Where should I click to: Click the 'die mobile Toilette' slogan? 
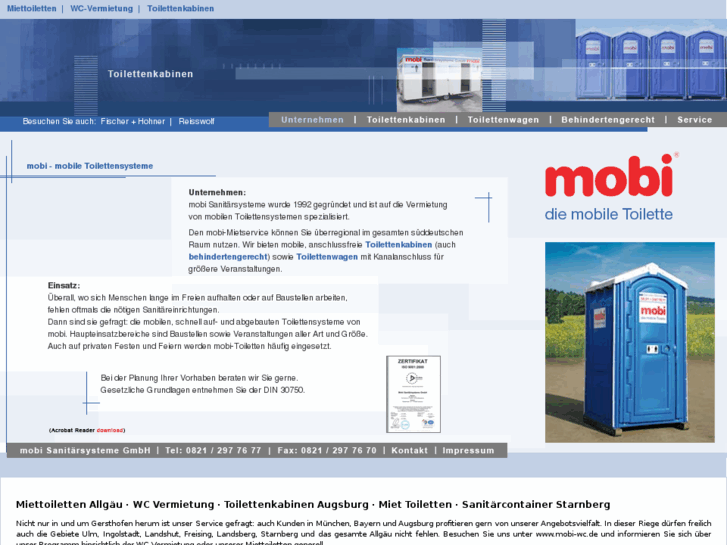[608, 214]
